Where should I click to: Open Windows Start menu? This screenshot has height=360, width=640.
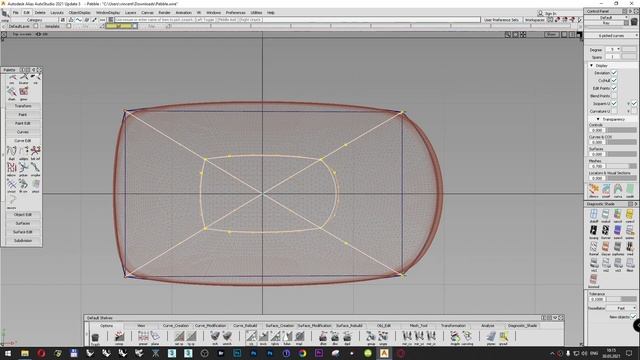click(8, 353)
